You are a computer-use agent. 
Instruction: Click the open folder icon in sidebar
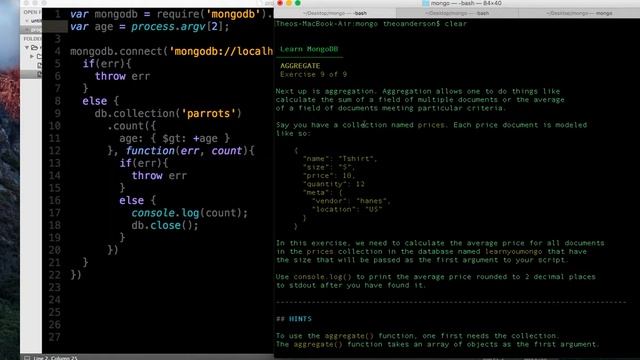click(35, 47)
